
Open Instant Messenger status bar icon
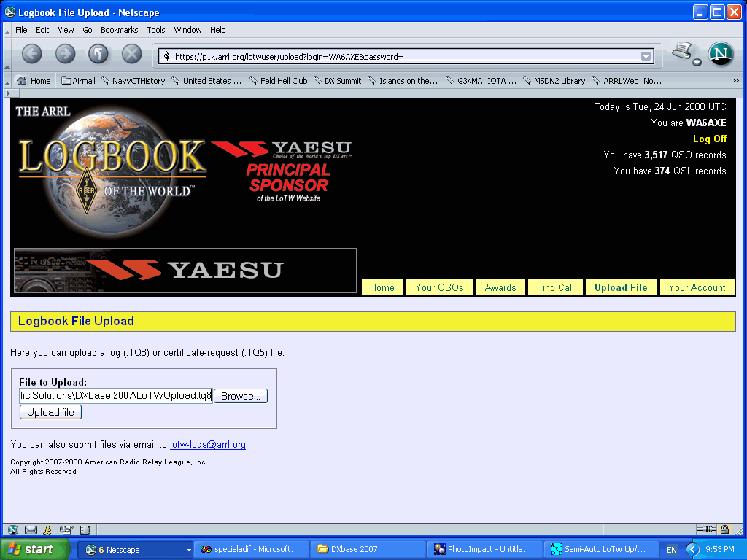click(x=47, y=529)
